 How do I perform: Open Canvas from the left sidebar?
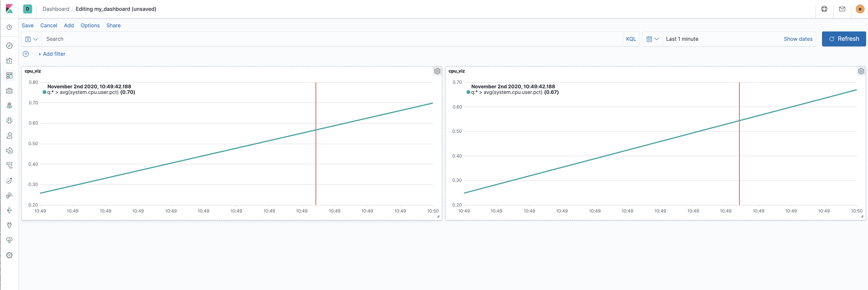(9, 90)
